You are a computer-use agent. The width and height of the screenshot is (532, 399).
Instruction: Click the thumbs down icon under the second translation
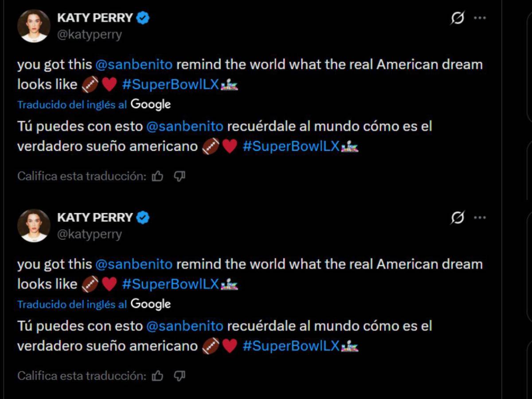[x=179, y=375]
